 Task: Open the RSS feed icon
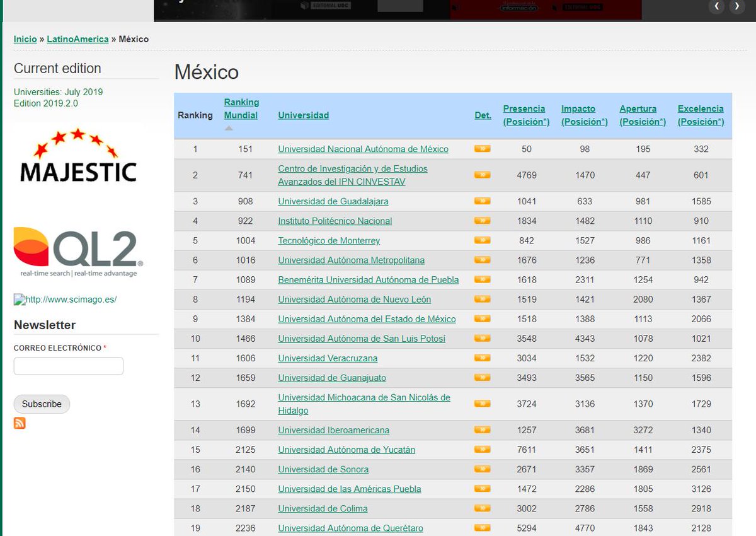pyautogui.click(x=20, y=423)
